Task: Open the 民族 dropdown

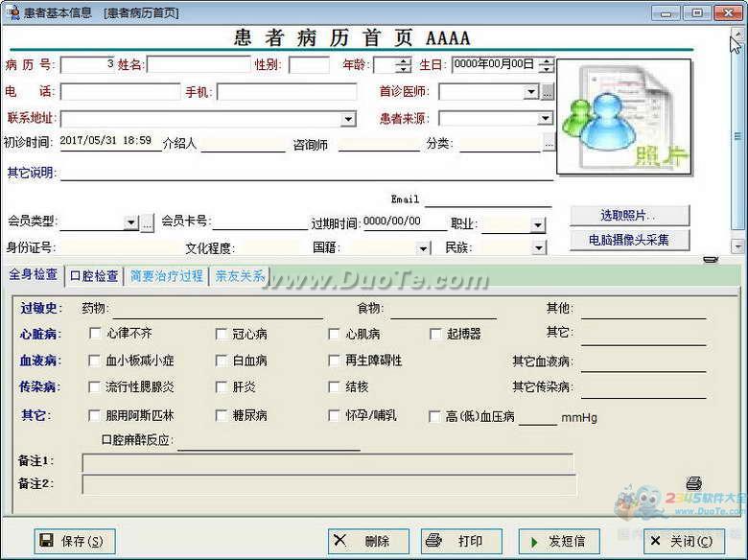Action: pos(537,248)
